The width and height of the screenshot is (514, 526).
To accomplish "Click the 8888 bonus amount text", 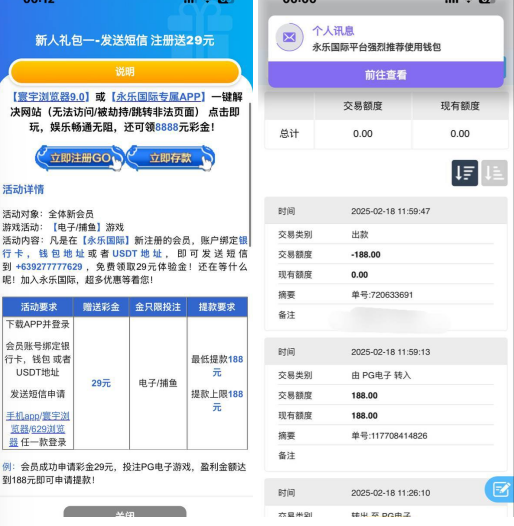I will tap(167, 127).
